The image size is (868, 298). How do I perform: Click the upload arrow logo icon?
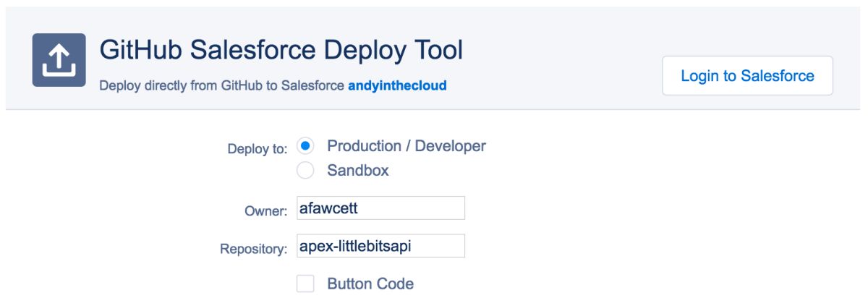coord(59,60)
